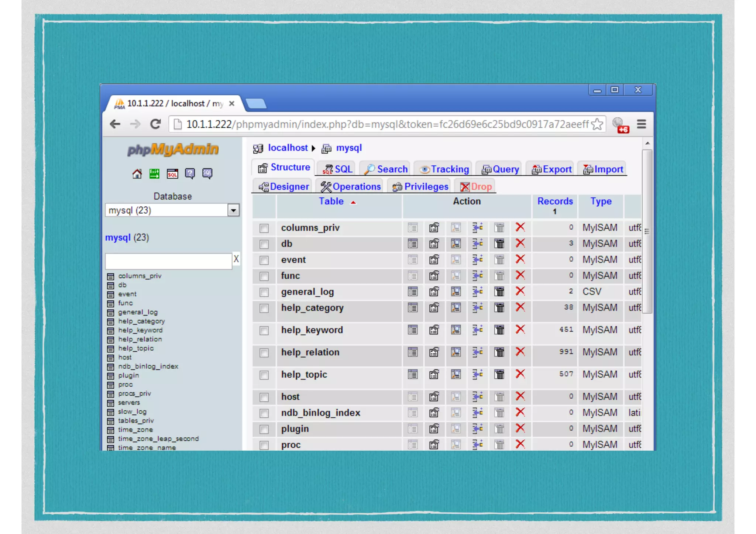Check the columns_priv table checkbox
This screenshot has width=756, height=534.
point(264,228)
